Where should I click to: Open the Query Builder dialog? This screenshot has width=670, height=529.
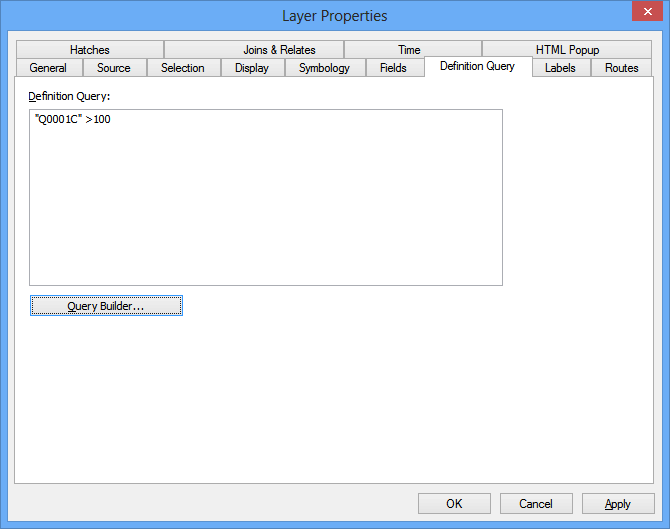pyautogui.click(x=106, y=306)
